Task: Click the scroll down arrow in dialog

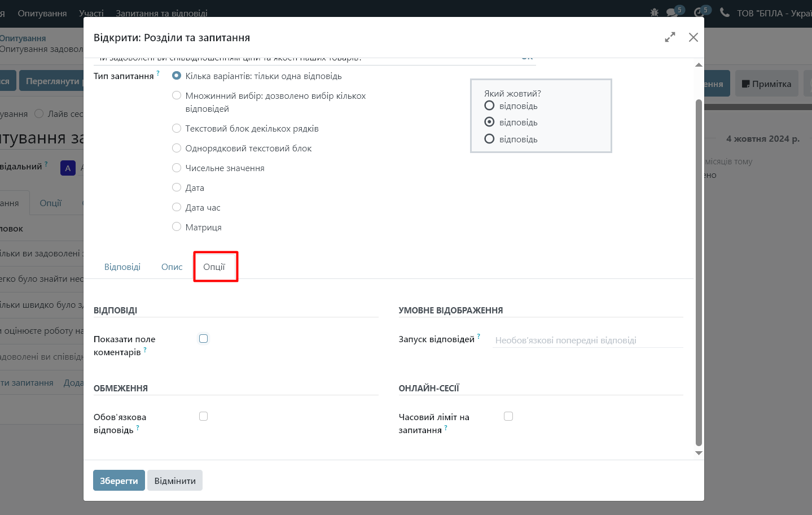Action: [699, 453]
